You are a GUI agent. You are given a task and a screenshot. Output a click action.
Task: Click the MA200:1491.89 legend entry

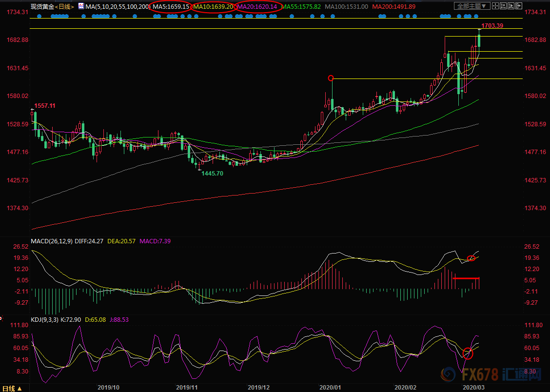[394, 6]
